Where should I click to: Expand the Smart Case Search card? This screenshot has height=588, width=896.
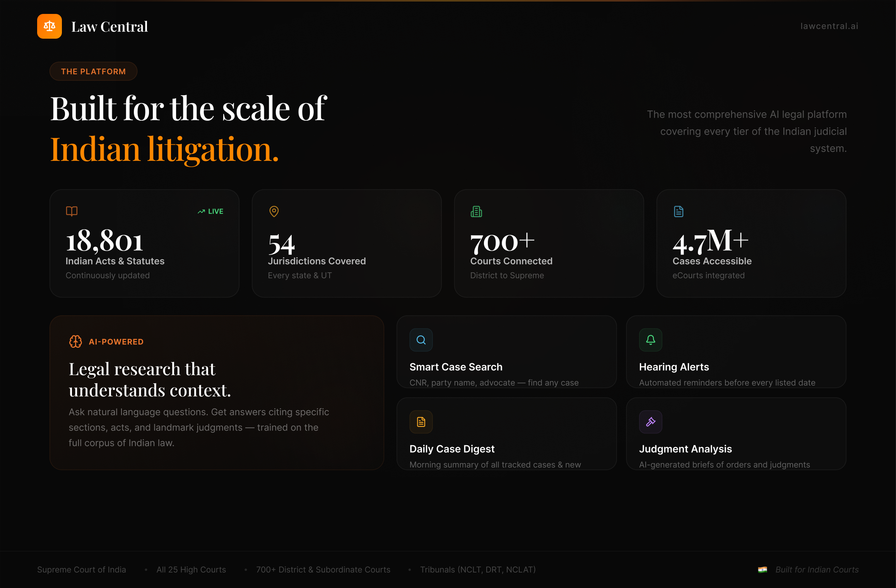(x=506, y=352)
